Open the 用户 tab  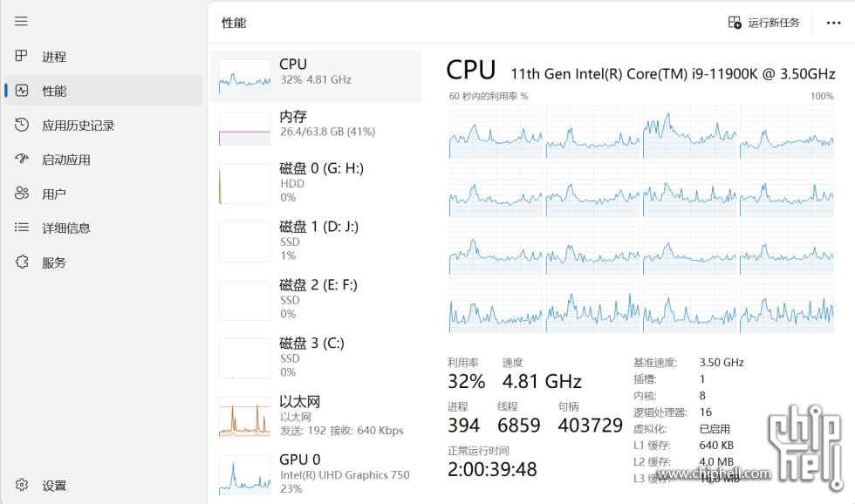(104, 194)
